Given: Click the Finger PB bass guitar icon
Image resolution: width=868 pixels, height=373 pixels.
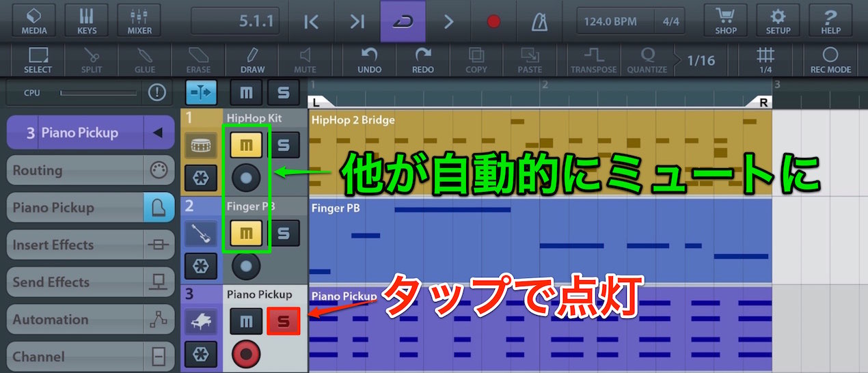Looking at the screenshot, I should (x=201, y=234).
